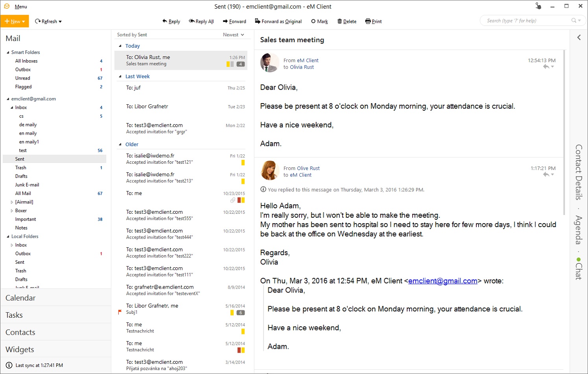Click the replied-info icon in Olive's message

pos(263,189)
